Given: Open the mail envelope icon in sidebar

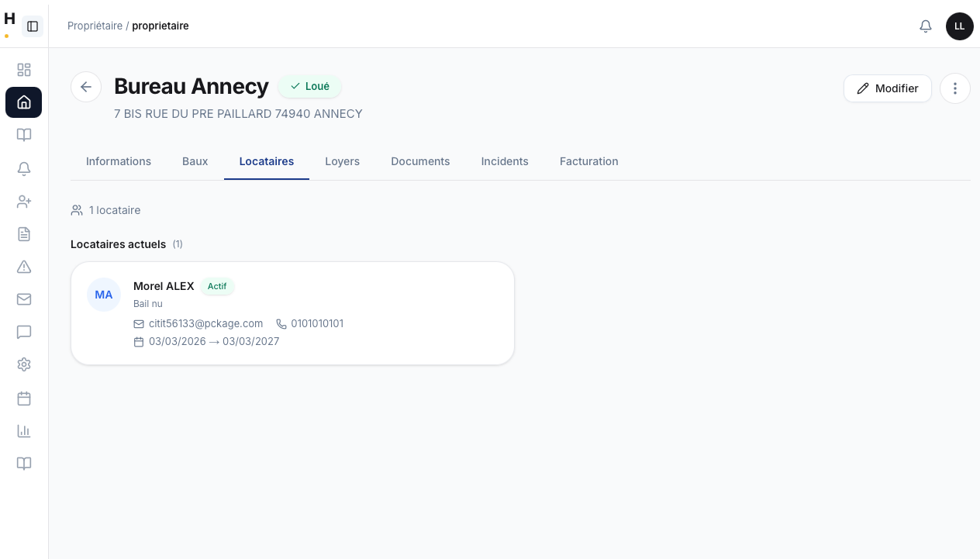Looking at the screenshot, I should (24, 299).
